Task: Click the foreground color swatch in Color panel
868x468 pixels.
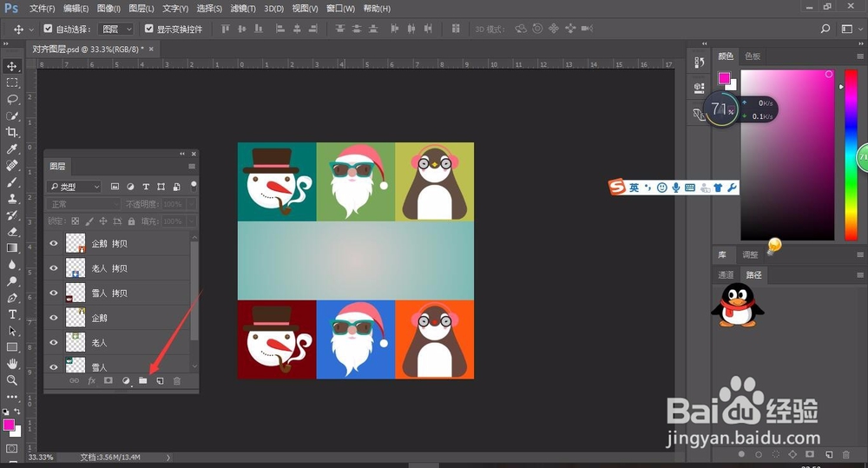Action: click(x=724, y=79)
